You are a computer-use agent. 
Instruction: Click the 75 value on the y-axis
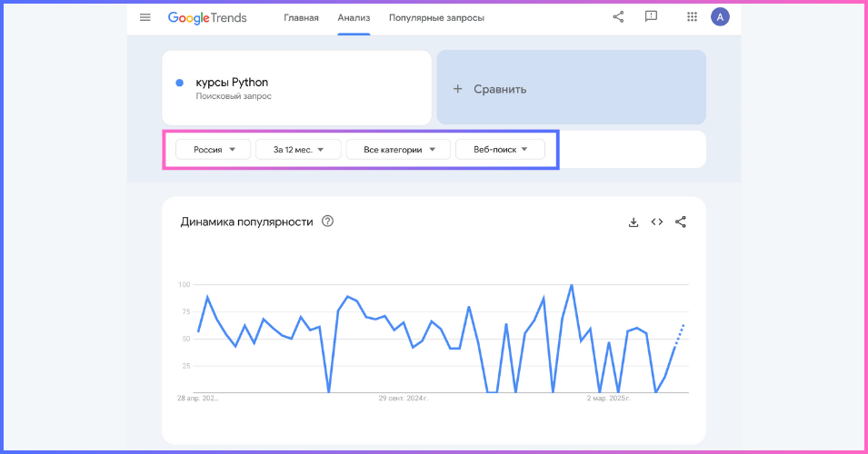(x=186, y=311)
